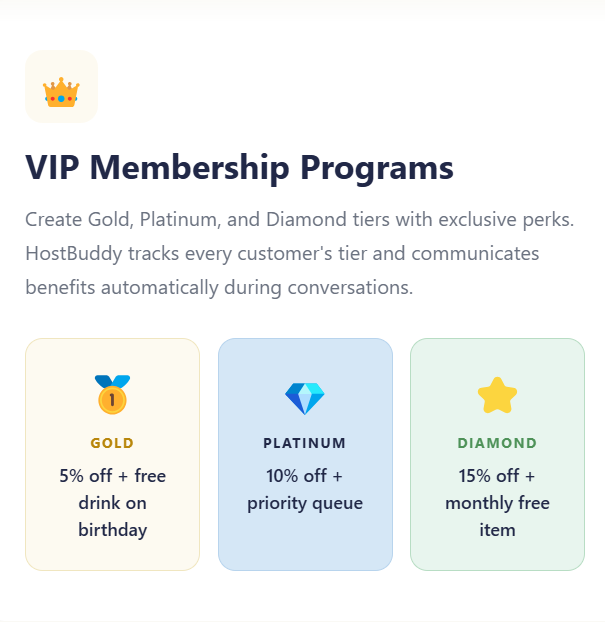The width and height of the screenshot is (605, 622).
Task: Click the crown icon above the heading
Action: [x=61, y=92]
